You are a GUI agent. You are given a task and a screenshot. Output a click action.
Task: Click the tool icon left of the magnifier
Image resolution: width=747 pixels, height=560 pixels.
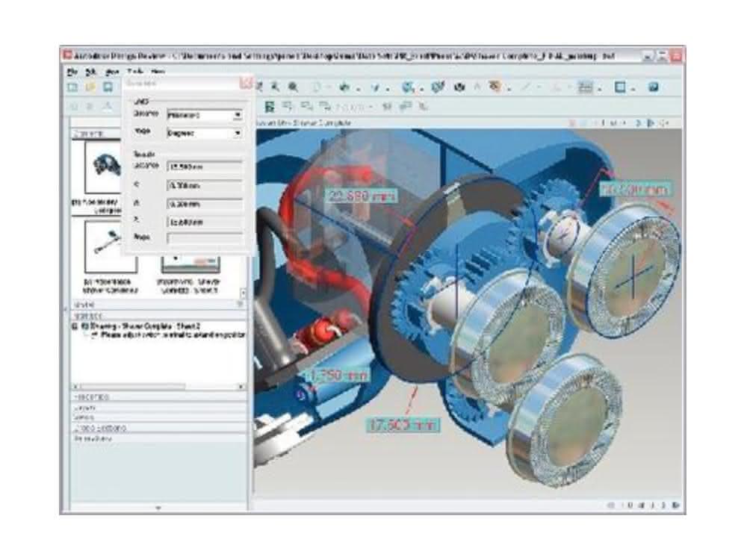pos(276,87)
